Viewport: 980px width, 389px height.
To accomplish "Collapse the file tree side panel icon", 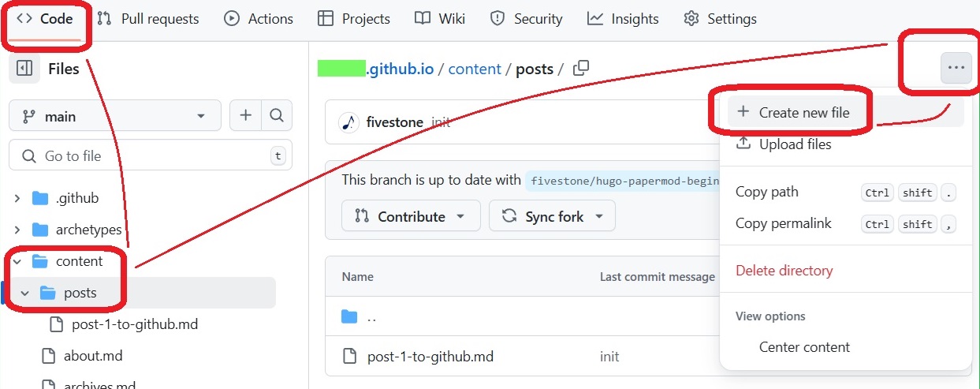I will pos(24,69).
